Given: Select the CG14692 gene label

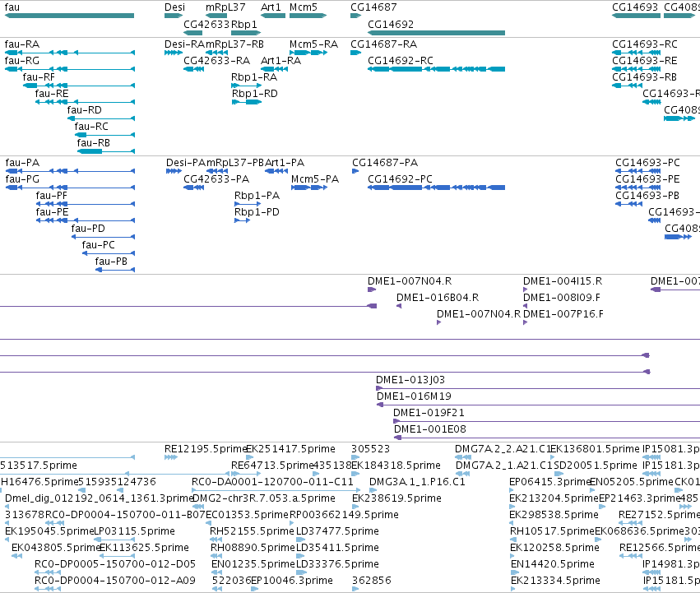Looking at the screenshot, I should [391, 24].
